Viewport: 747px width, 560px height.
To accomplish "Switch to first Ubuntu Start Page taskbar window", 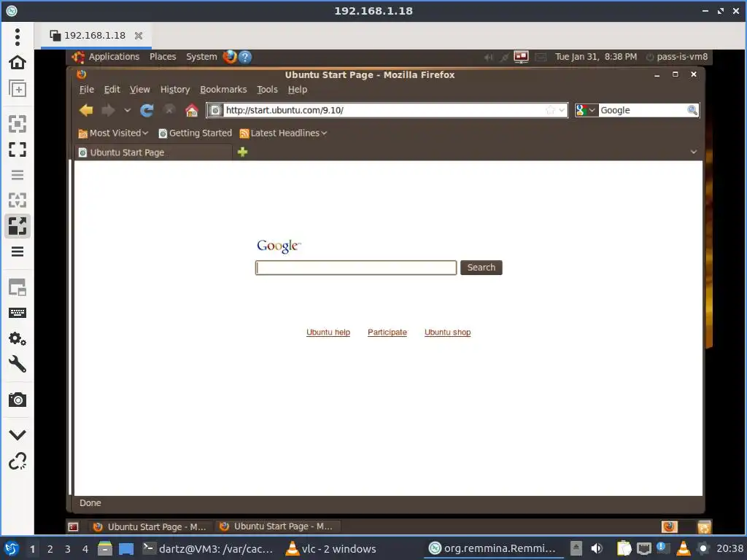I will [150, 526].
